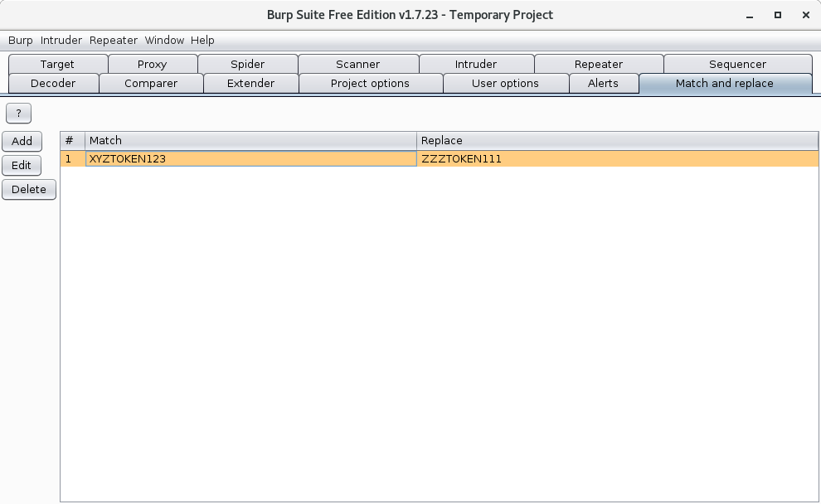Click the Match column header
Image resolution: width=821 pixels, height=504 pixels.
pyautogui.click(x=250, y=141)
